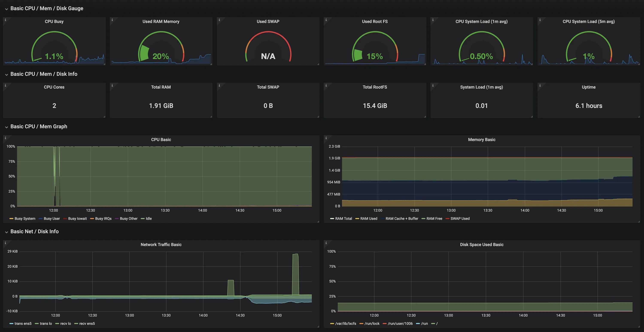Viewport: 644px width, 332px height.
Task: Click resize handle of CPU Basic panel
Action: pyautogui.click(x=318, y=221)
